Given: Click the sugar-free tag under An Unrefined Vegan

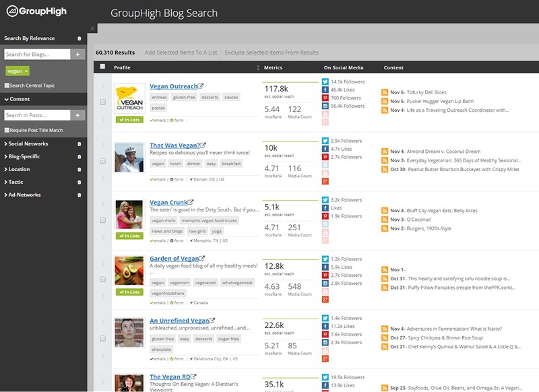Looking at the screenshot, I should coord(228,339).
